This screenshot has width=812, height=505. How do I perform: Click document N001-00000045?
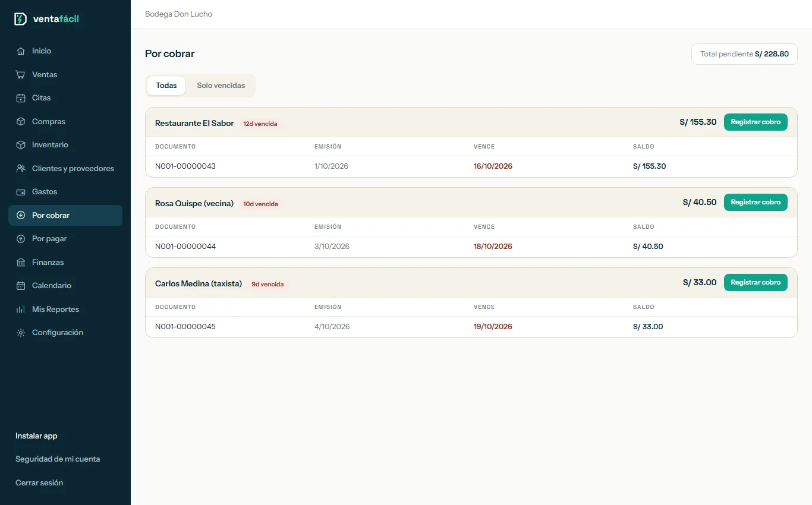185,327
